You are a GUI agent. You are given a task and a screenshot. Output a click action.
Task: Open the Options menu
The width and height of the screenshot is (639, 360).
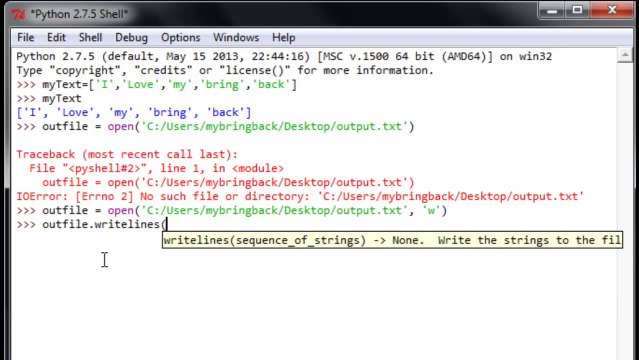[x=181, y=38]
